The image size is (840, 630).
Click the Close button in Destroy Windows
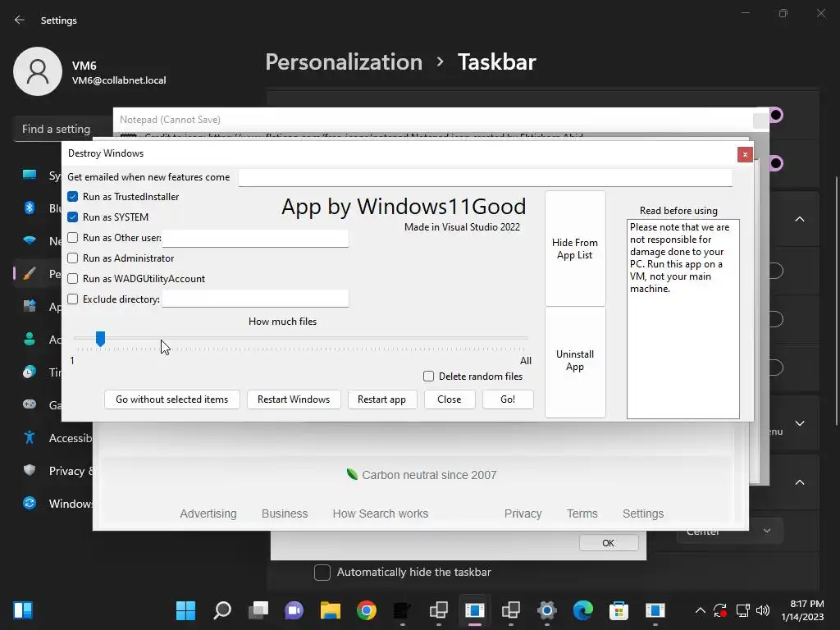point(449,399)
